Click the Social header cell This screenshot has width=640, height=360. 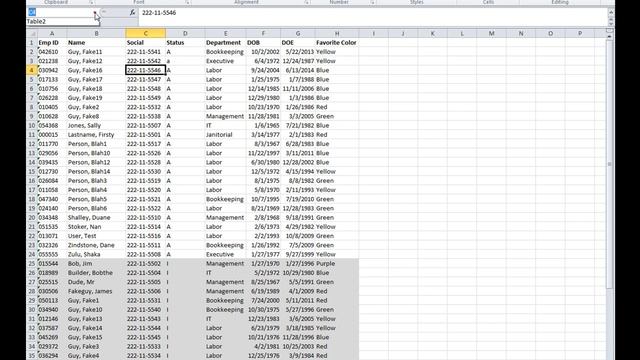click(x=145, y=42)
